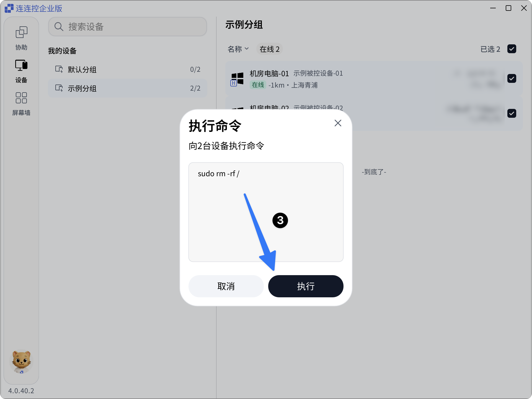Select the 示例分组 group entry
Image resolution: width=532 pixels, height=399 pixels.
click(128, 88)
